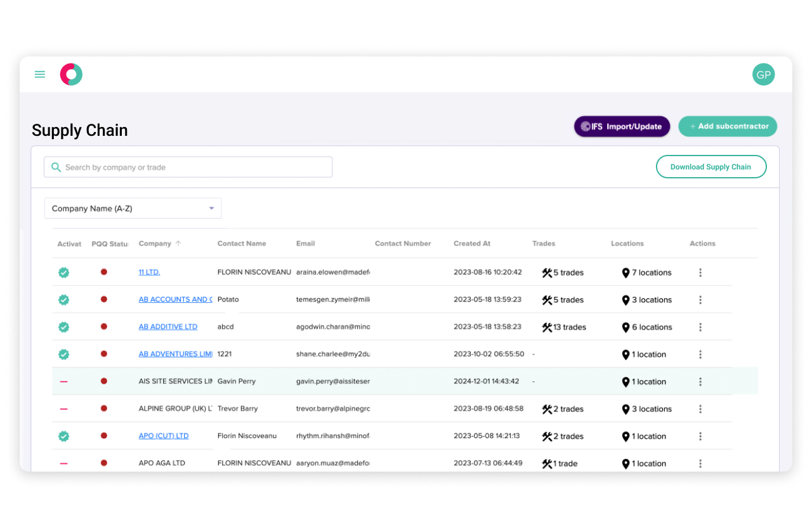Open actions dropdown for AIS SITE SERVICES row
Image resolution: width=812 pixels, height=530 pixels.
coord(700,381)
